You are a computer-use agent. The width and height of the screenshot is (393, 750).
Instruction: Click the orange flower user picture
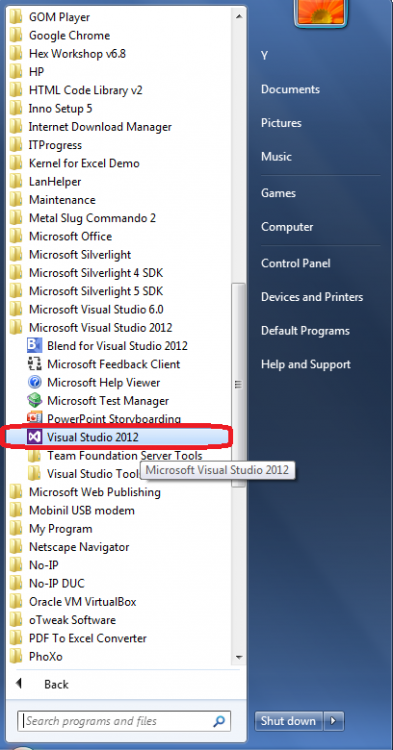(x=321, y=12)
